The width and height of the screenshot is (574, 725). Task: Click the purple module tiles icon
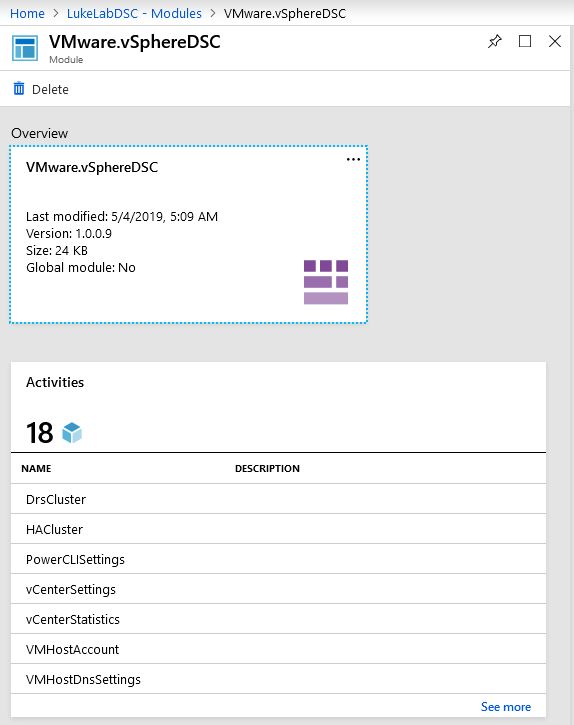pos(326,282)
